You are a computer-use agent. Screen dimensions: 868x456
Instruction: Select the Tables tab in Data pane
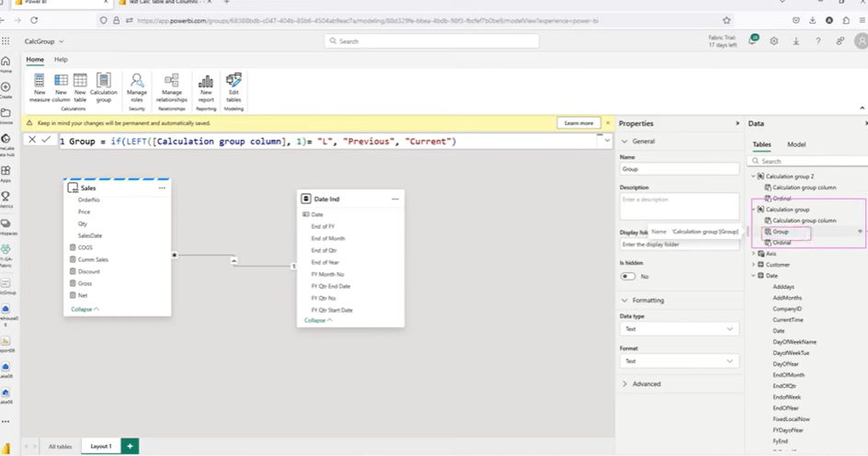coord(761,144)
